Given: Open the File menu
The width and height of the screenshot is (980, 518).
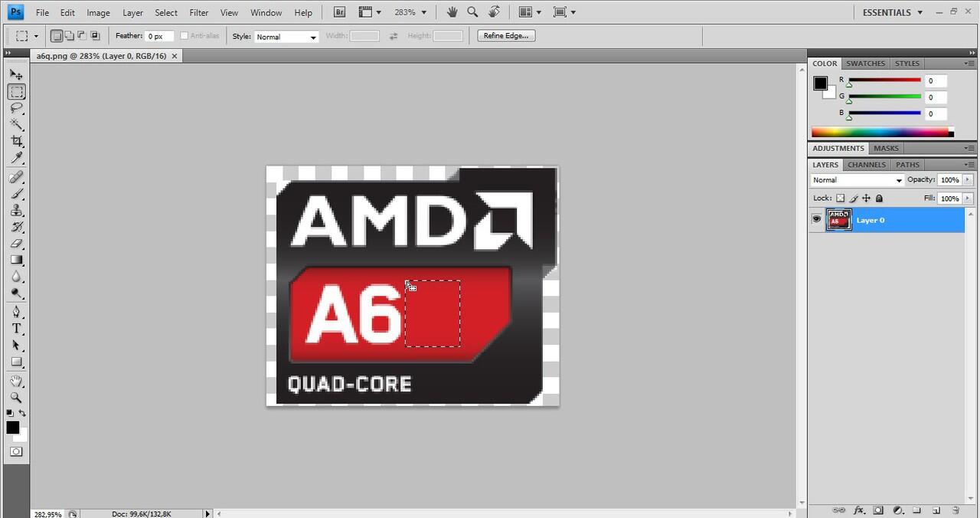Looking at the screenshot, I should point(42,12).
